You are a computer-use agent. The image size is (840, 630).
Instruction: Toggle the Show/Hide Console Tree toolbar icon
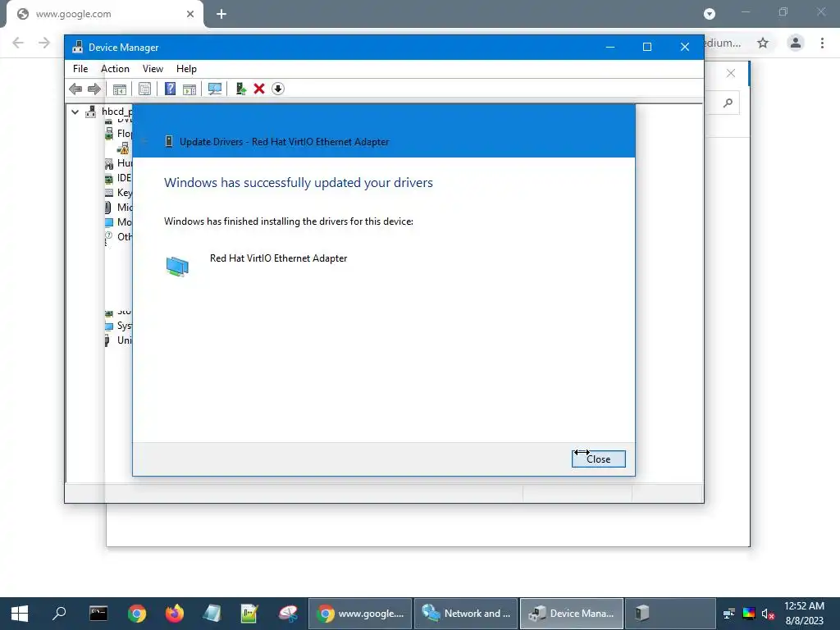click(119, 89)
